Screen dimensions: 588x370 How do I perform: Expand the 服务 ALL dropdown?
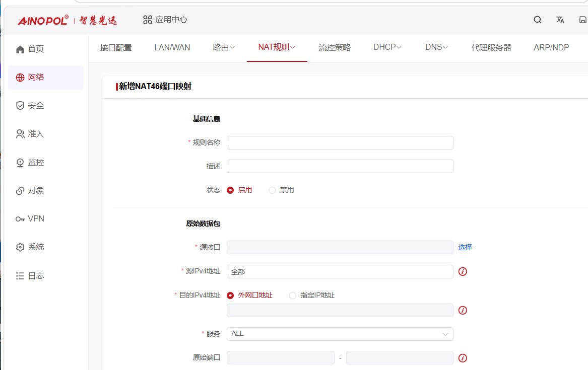coord(340,334)
